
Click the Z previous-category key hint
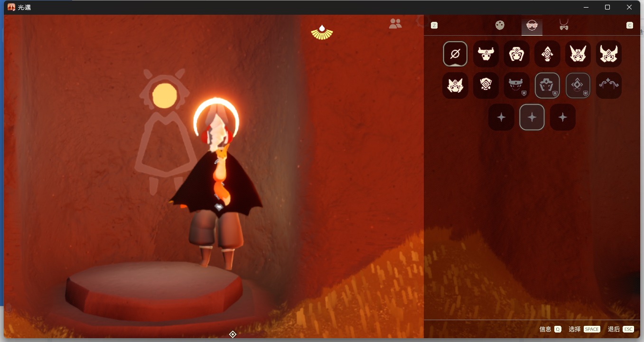click(434, 25)
